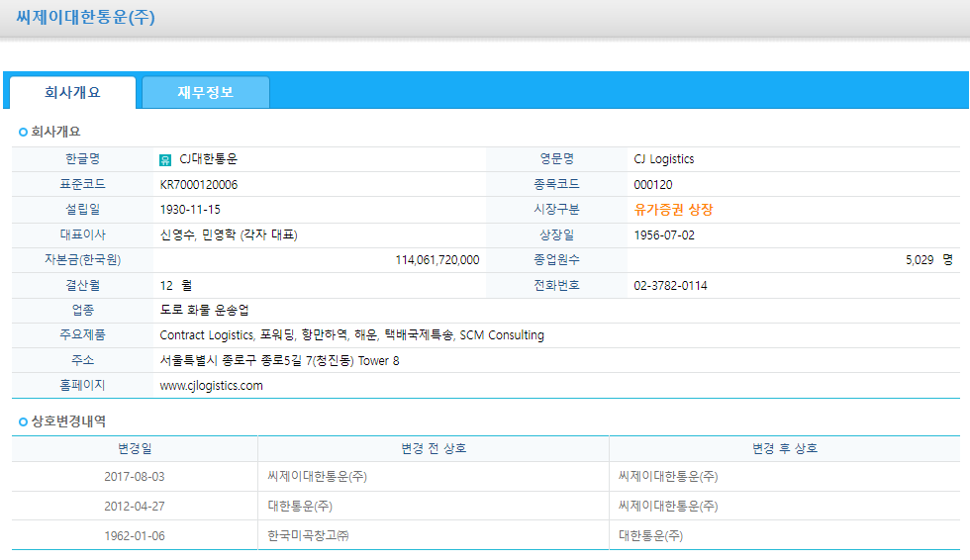The width and height of the screenshot is (970, 560).
Task: Click the settlement month value 12 월
Action: tap(176, 286)
